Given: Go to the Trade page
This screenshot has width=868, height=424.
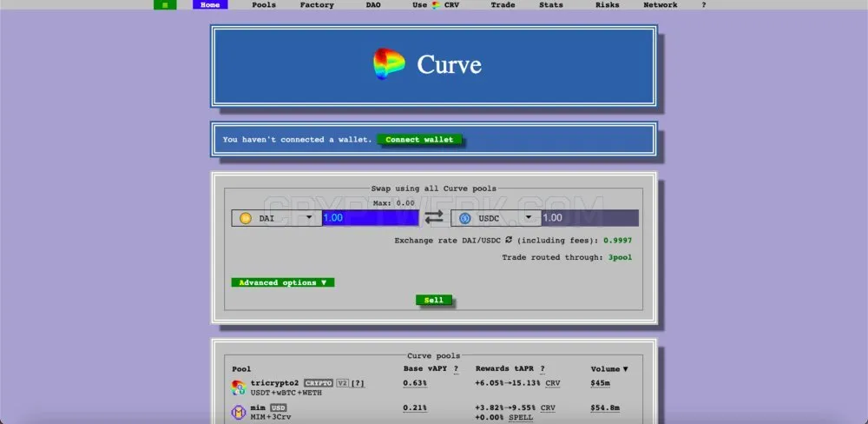Looking at the screenshot, I should [x=503, y=5].
